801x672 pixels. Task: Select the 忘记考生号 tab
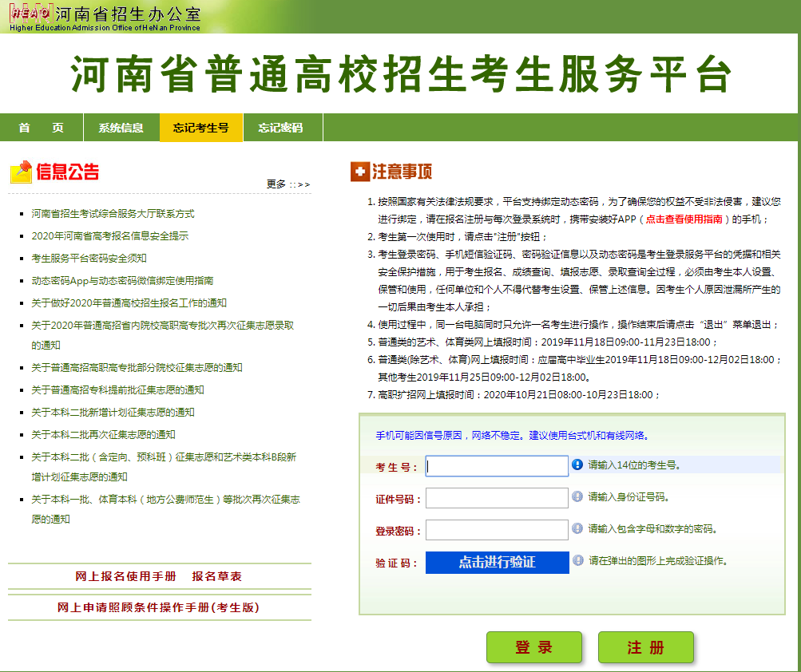tap(200, 127)
